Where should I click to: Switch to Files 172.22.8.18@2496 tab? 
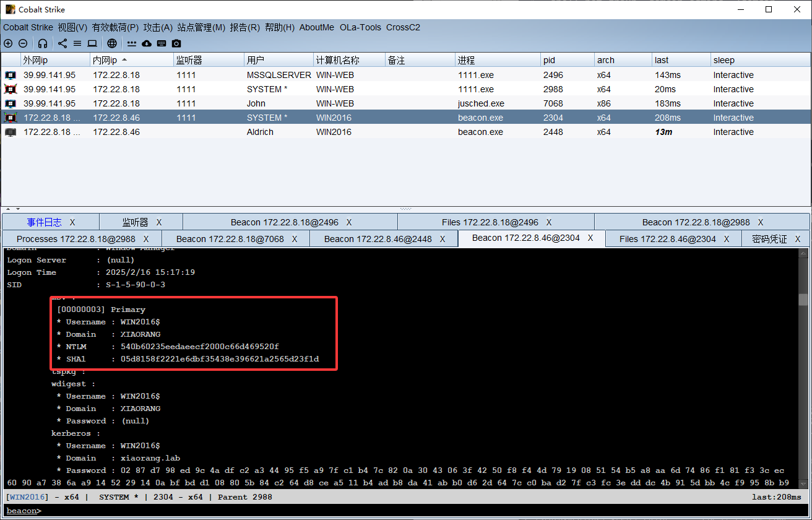pyautogui.click(x=490, y=222)
